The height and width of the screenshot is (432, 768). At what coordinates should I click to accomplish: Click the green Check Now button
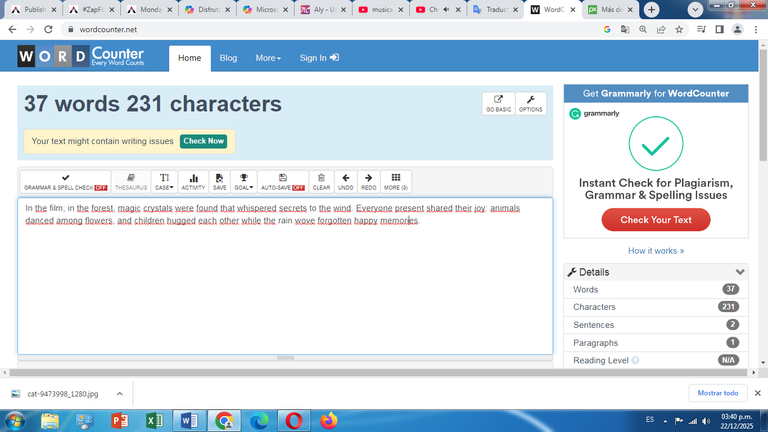[x=203, y=141]
